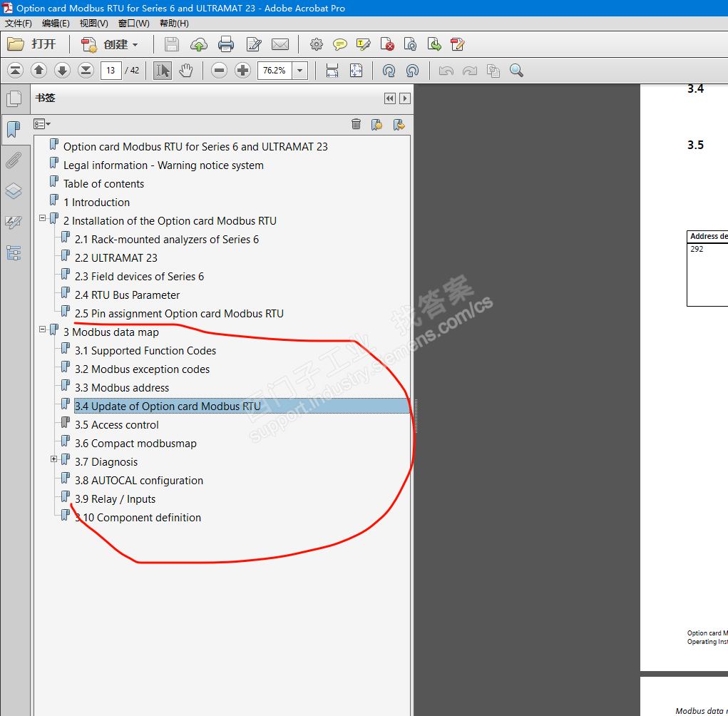Select bookmark 2.4 RTU Bus Parameter

(127, 295)
